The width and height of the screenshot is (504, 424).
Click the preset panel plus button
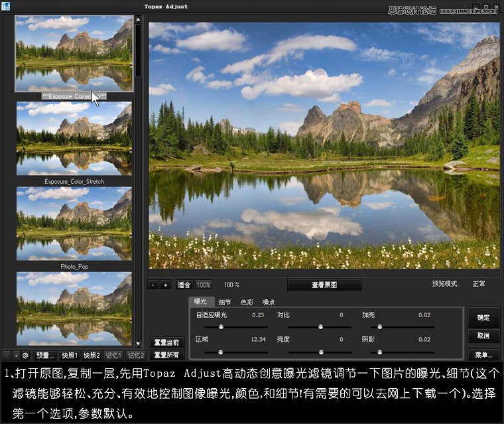[16, 356]
